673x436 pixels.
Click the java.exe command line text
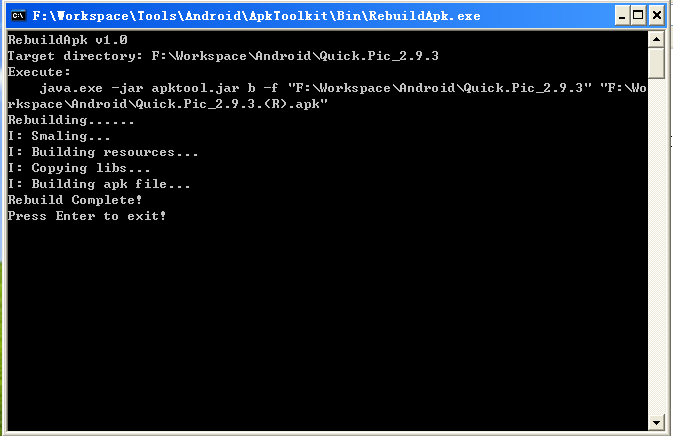pyautogui.click(x=327, y=96)
